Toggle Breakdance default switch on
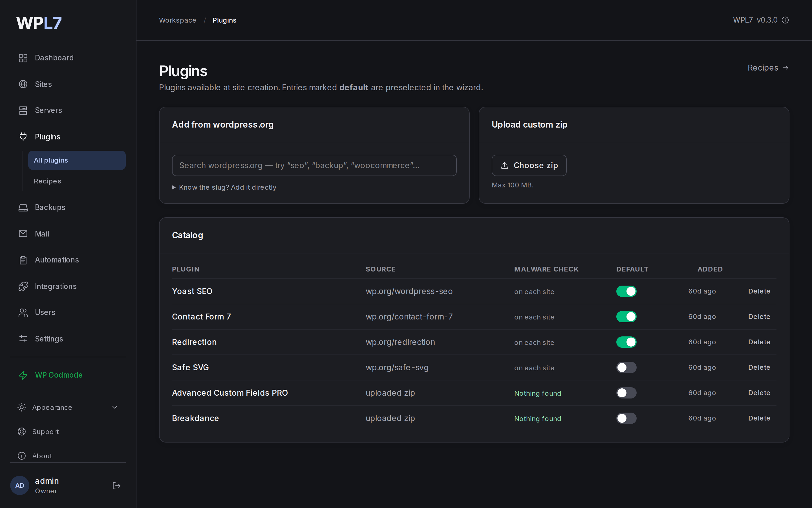The width and height of the screenshot is (812, 508). click(x=626, y=418)
